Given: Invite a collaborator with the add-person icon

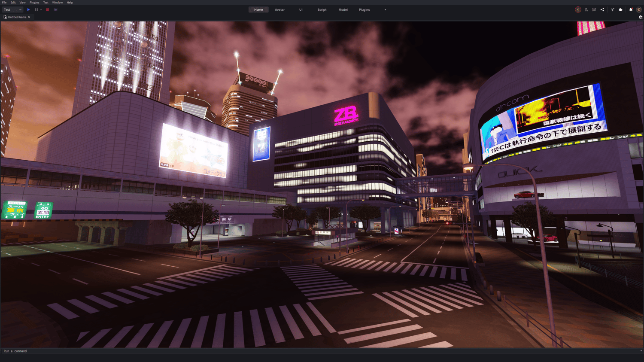Looking at the screenshot, I should [x=586, y=9].
